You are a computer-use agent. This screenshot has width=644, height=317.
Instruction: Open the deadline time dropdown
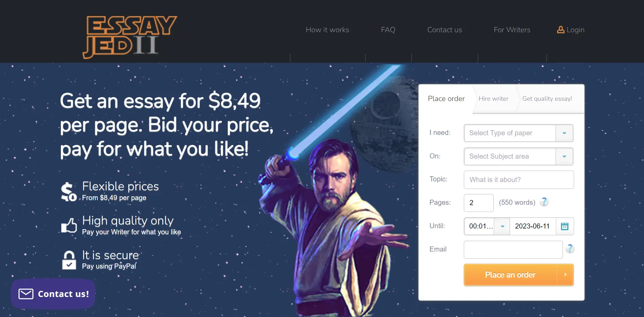pos(502,226)
